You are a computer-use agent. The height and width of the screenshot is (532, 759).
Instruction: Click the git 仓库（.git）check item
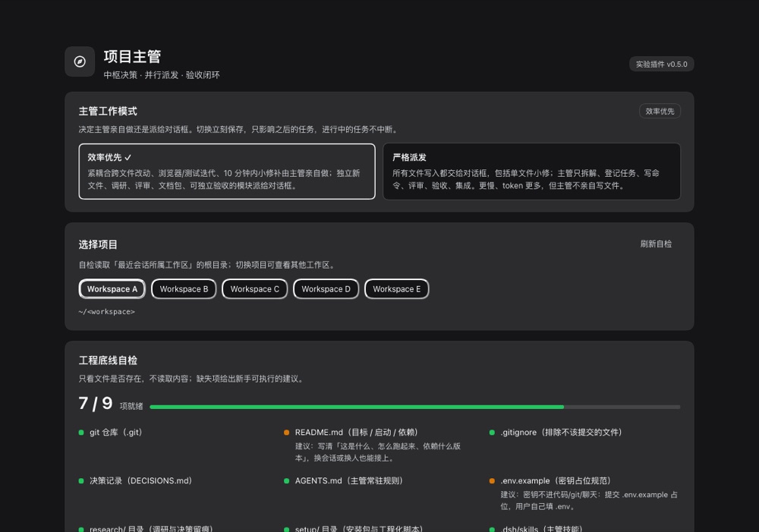pyautogui.click(x=115, y=433)
